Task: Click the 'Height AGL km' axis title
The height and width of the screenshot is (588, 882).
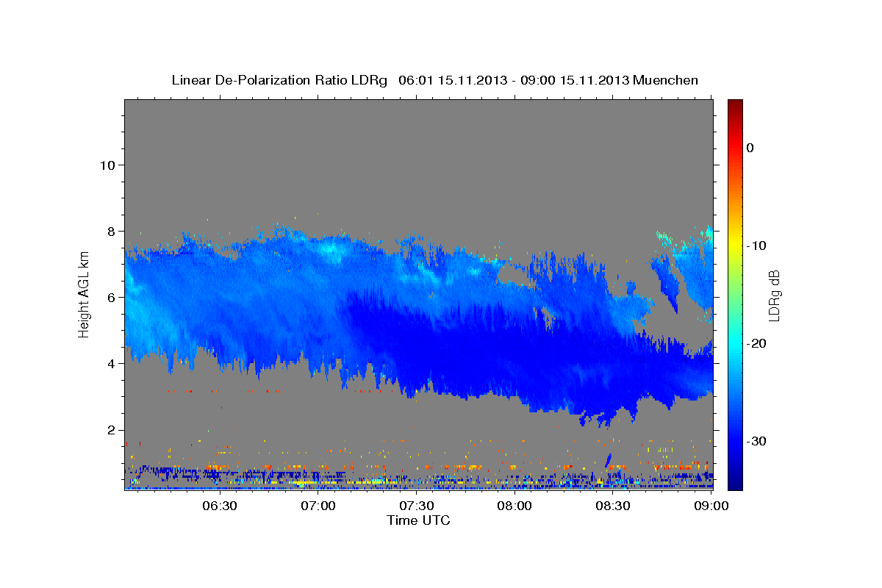Action: coord(84,294)
